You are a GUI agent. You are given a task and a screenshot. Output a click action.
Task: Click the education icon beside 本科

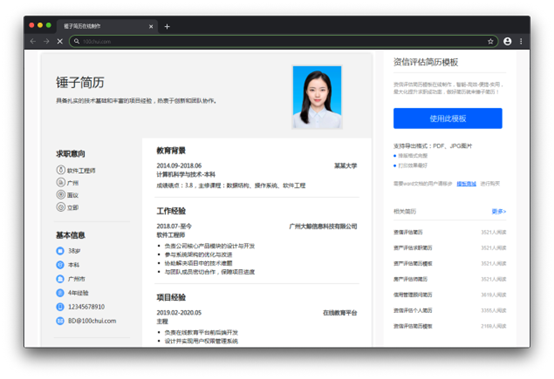tap(60, 265)
